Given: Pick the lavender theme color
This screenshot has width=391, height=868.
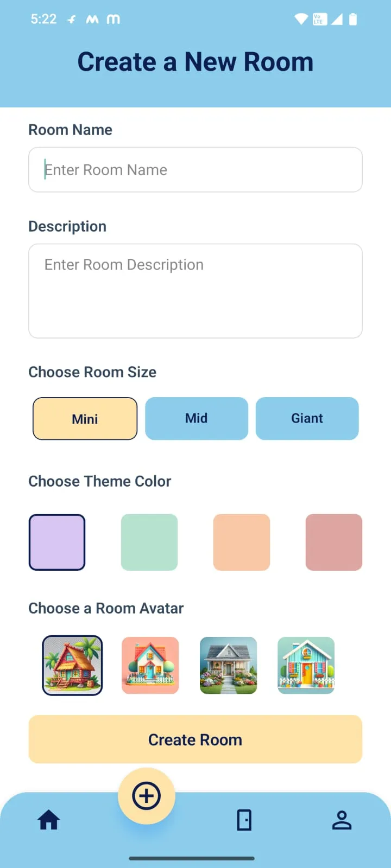Looking at the screenshot, I should click(x=57, y=542).
